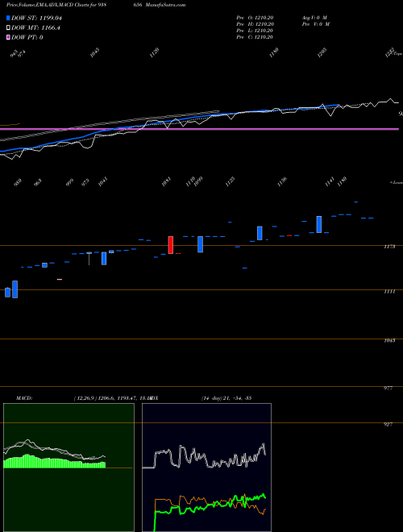Select the 'DOW MT: 1166.4' legend text

[x=35, y=28]
